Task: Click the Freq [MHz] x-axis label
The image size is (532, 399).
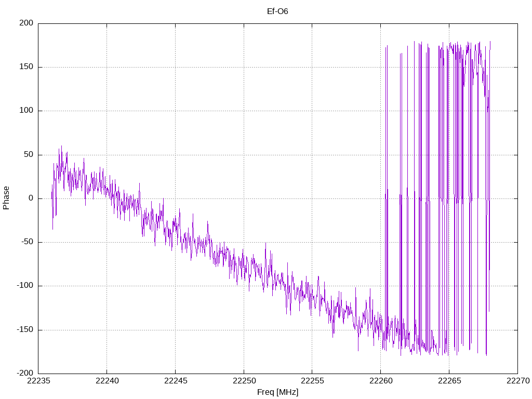Action: pos(277,392)
